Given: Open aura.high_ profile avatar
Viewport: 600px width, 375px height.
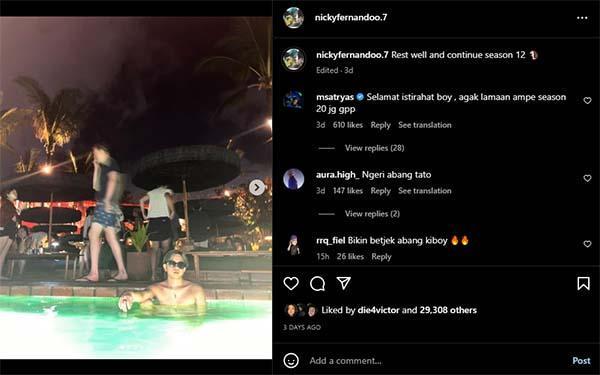Looking at the screenshot, I should coord(293,179).
